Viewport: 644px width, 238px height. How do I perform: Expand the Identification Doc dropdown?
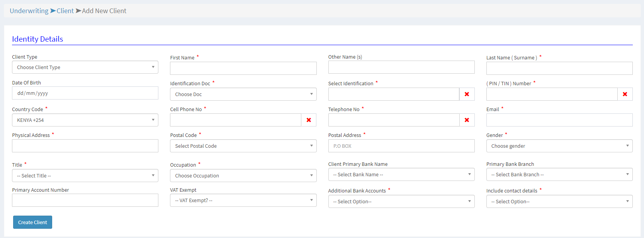(x=243, y=94)
